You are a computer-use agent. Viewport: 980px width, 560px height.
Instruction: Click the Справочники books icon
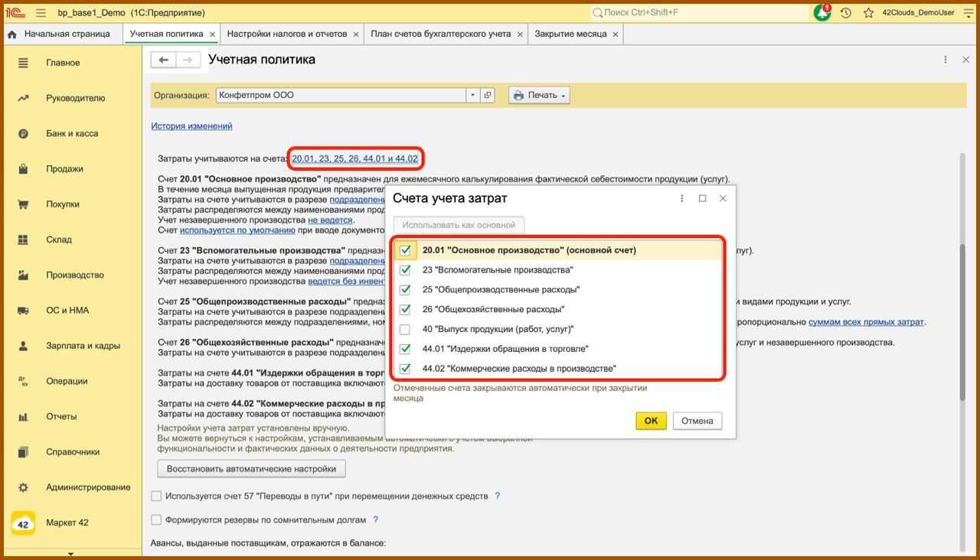(23, 452)
